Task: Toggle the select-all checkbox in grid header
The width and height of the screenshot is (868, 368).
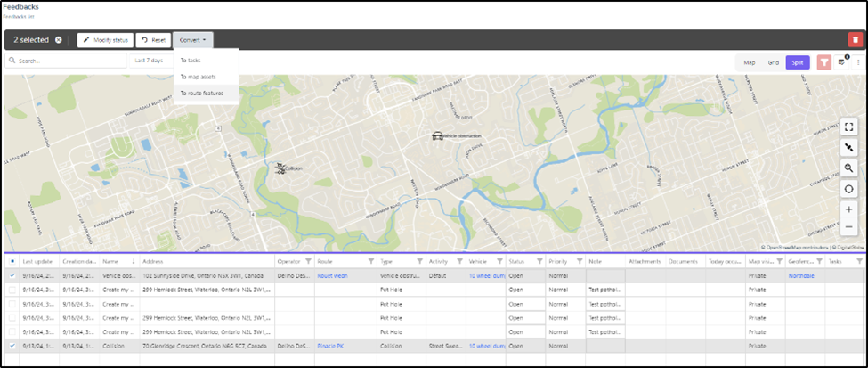Action: click(12, 261)
